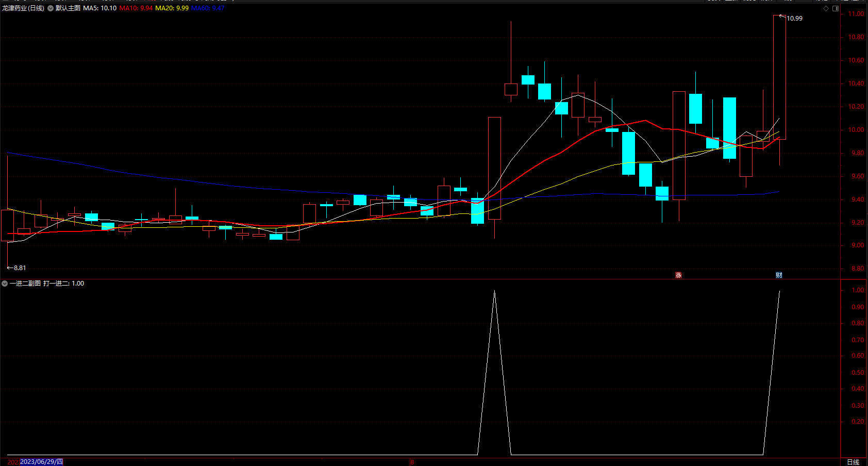Screen dimensions: 868x466
Task: Click the 一进二副图 sub-chart name
Action: (25, 284)
